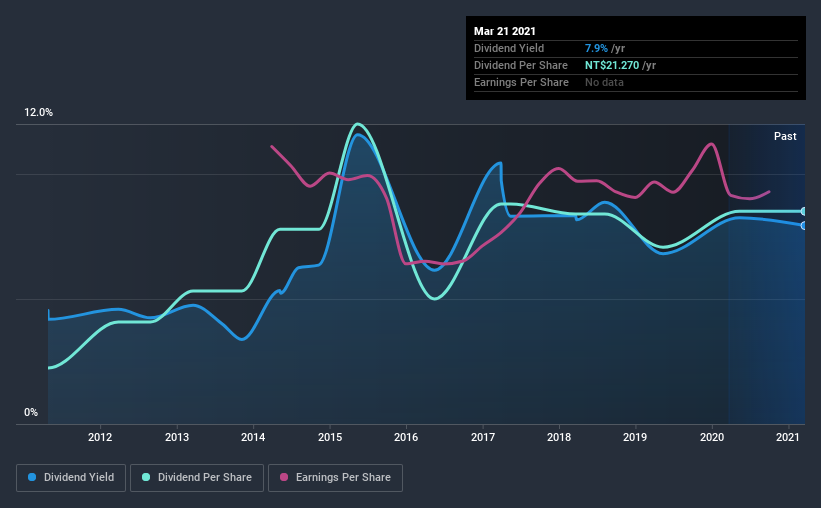Viewport: 821px width, 508px height.
Task: Click the Mar 21 2021 tooltip header
Action: coord(505,31)
